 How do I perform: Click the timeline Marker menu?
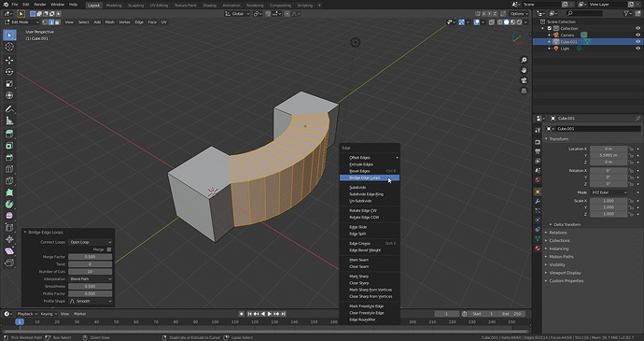coord(79,314)
